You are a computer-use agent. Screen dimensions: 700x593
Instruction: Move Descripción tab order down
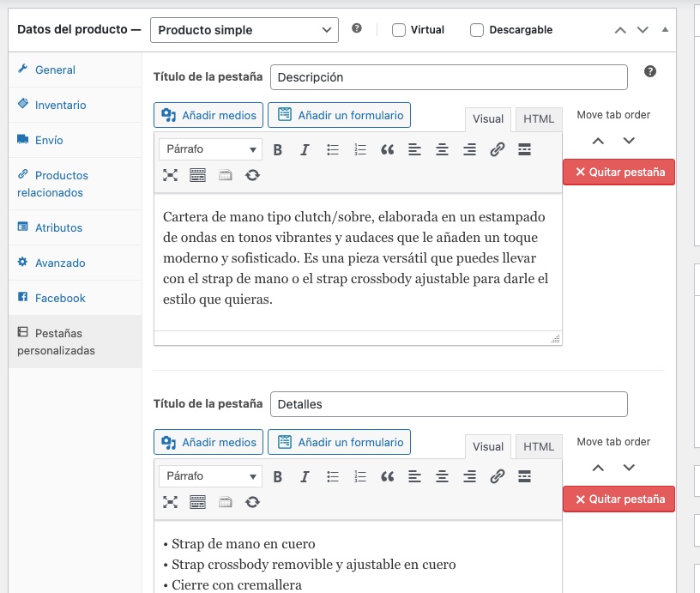point(629,141)
